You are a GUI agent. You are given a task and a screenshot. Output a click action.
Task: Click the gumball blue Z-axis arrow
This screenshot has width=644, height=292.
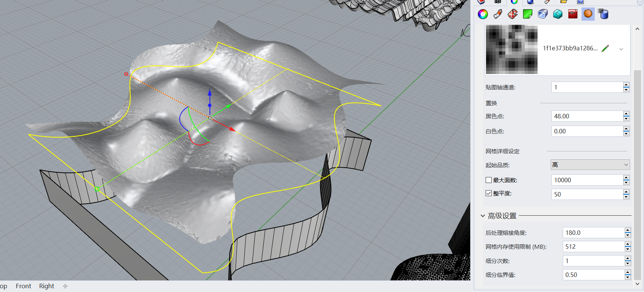click(210, 93)
